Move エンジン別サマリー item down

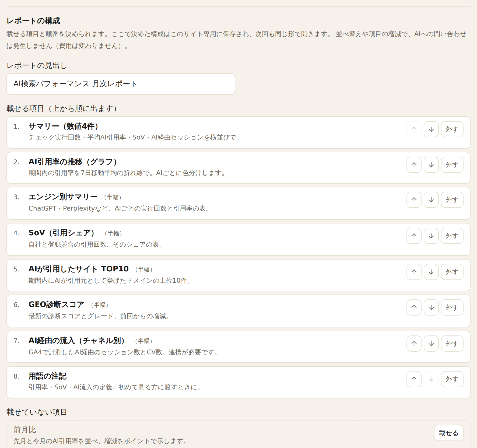click(x=431, y=200)
